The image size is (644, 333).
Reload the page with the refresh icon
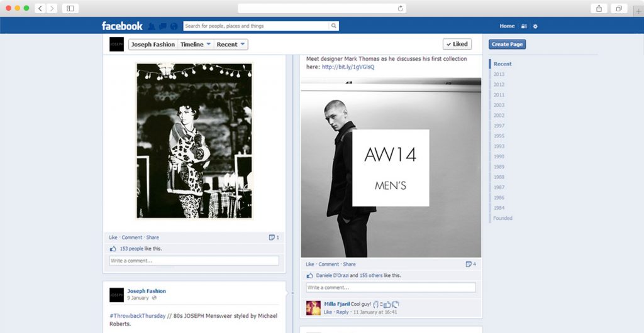[x=401, y=8]
